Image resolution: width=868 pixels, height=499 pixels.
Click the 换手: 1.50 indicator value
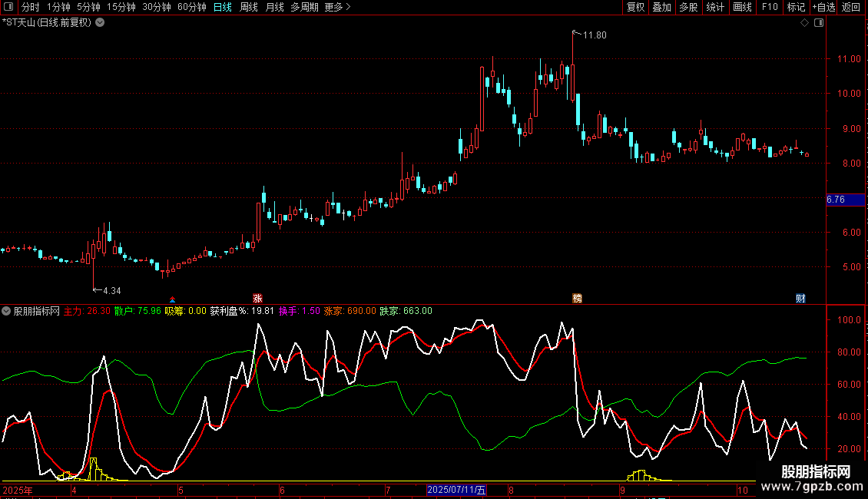[300, 311]
